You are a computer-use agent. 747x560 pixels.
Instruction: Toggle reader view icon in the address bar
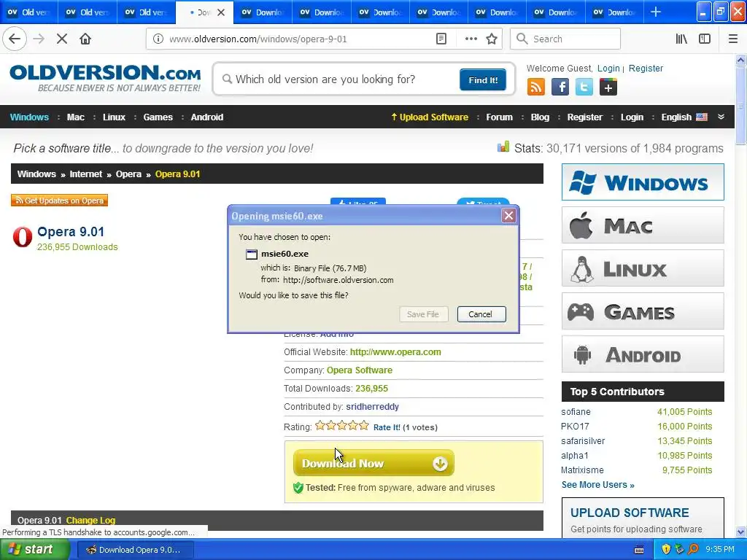pyautogui.click(x=441, y=39)
